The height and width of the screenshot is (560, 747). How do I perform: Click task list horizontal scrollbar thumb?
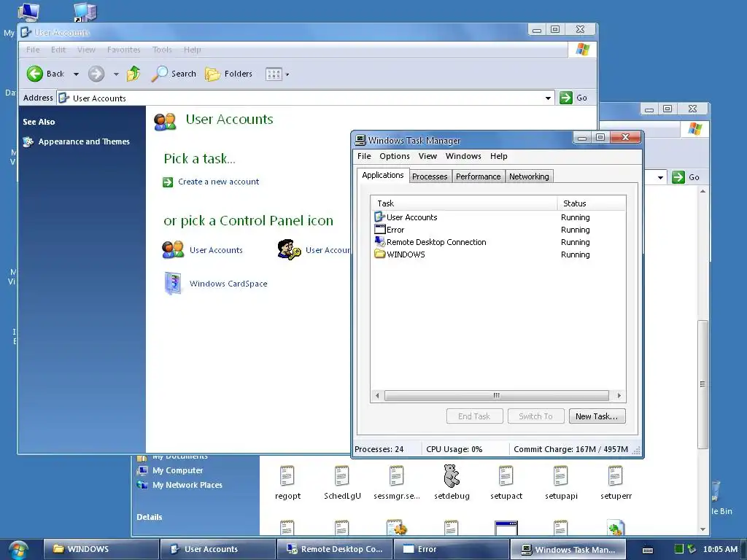[496, 395]
